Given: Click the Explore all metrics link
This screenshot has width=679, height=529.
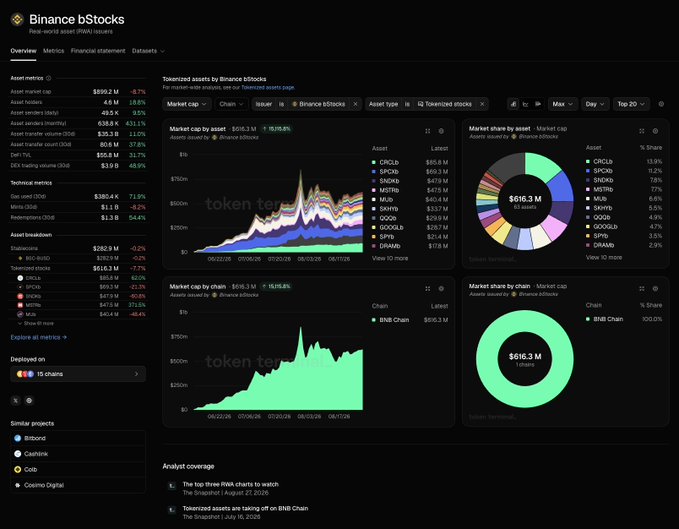Looking at the screenshot, I should 39,337.
